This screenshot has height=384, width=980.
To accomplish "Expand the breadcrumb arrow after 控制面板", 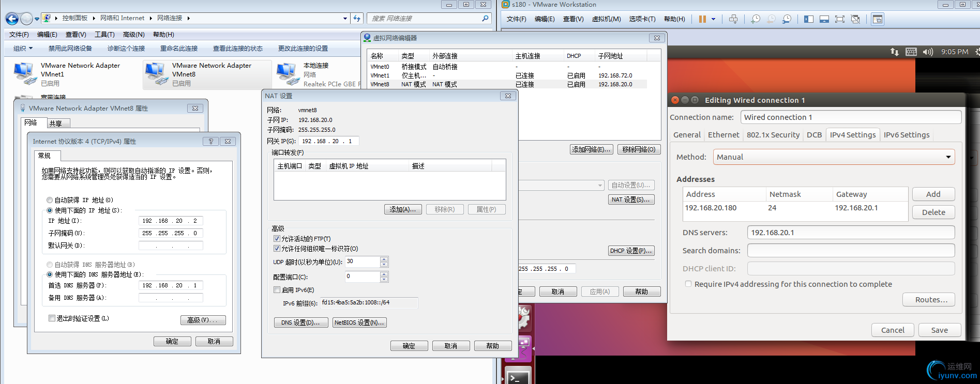I will (x=94, y=18).
